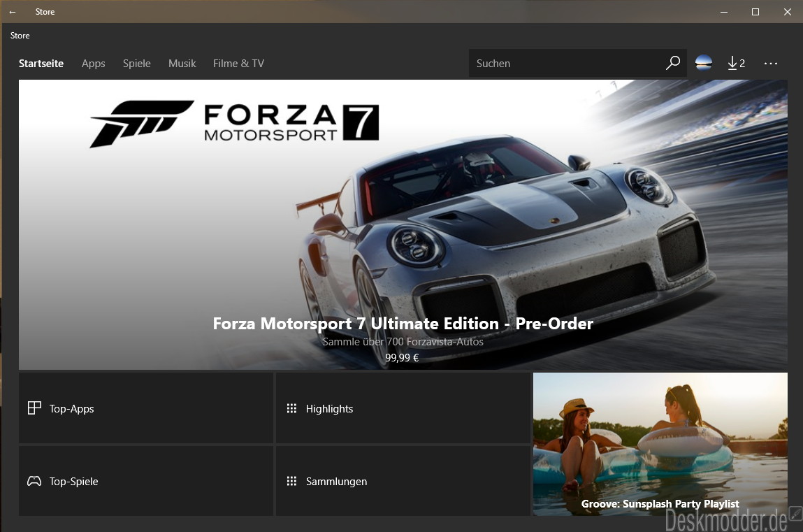The width and height of the screenshot is (803, 532).
Task: Click the Sammlungen grid icon
Action: pyautogui.click(x=291, y=481)
